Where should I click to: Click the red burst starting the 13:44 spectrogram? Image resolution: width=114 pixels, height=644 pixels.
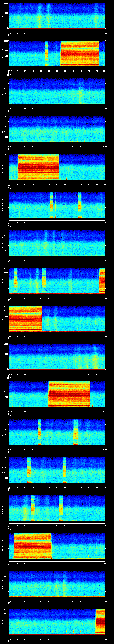point(25,318)
